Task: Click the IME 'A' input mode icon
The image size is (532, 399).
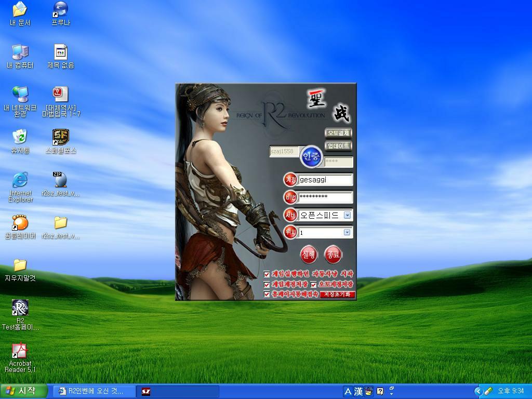Action: tap(348, 392)
